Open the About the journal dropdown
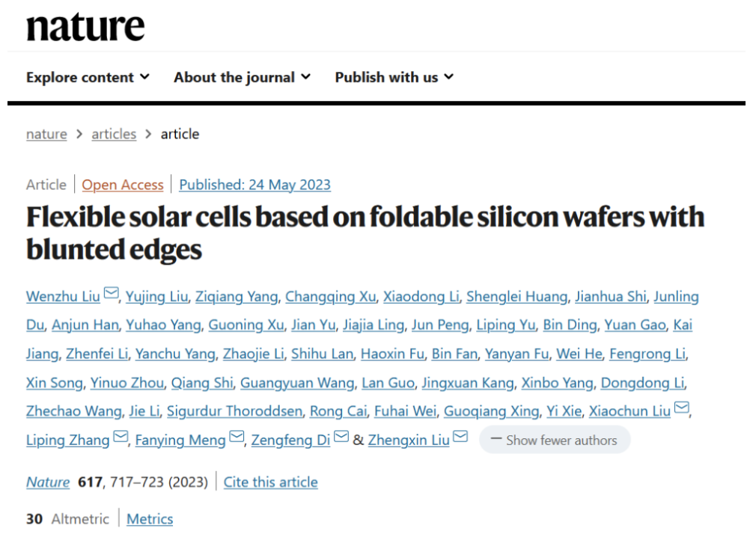Screen dimensions: 756x534 (x=242, y=77)
